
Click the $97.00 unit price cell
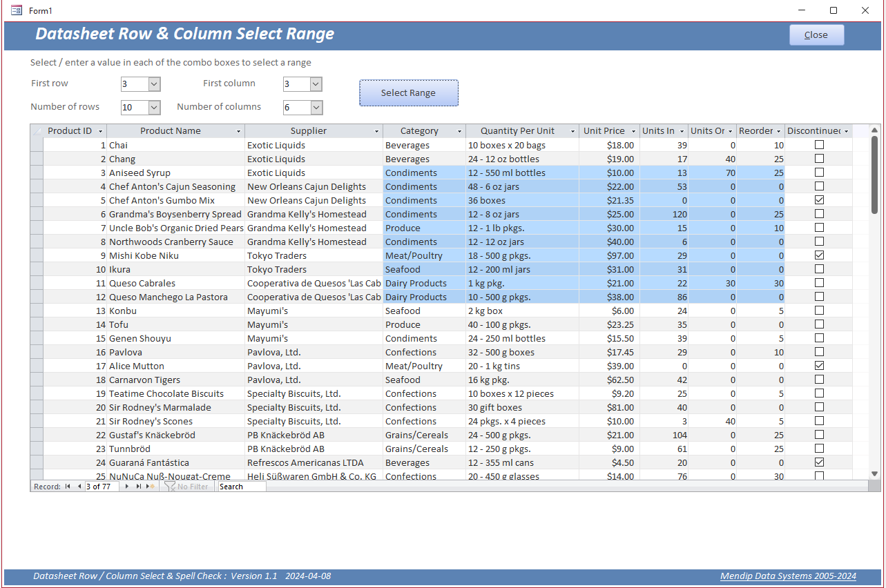click(609, 255)
